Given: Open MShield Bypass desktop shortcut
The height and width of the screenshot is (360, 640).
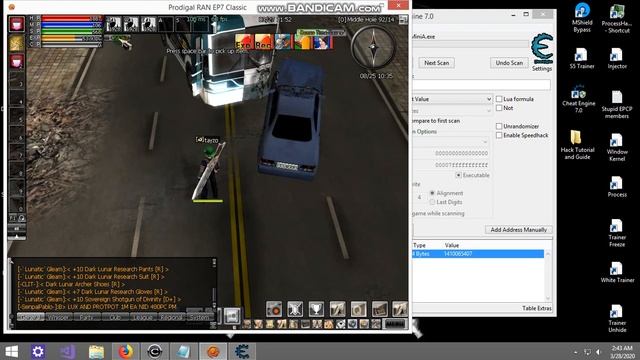Looking at the screenshot, I should 582,18.
